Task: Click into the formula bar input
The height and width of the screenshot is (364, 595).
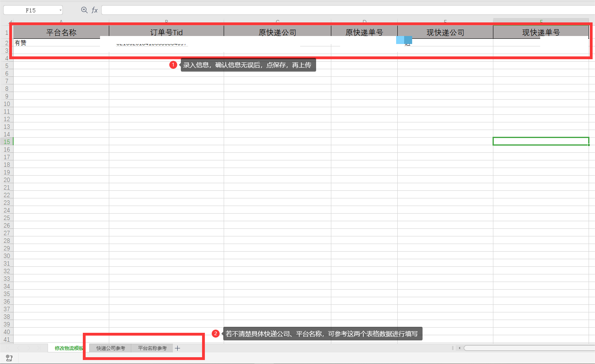Action: 347,10
